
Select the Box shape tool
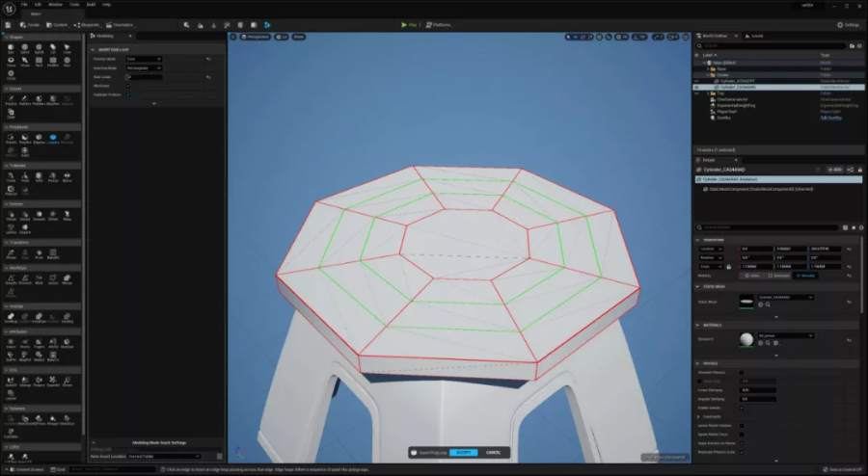11,48
